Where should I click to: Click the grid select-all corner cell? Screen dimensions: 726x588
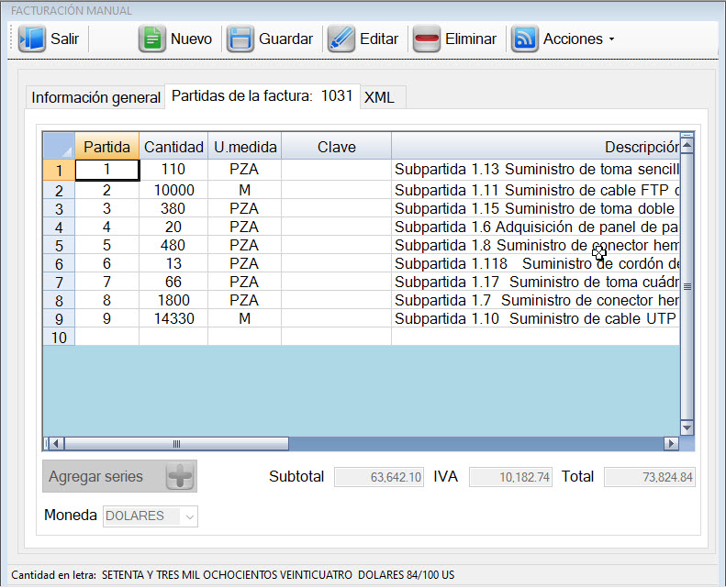(59, 146)
